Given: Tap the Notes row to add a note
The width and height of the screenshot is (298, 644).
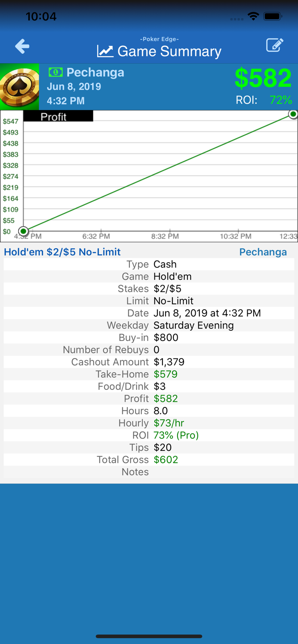Looking at the screenshot, I should [149, 472].
